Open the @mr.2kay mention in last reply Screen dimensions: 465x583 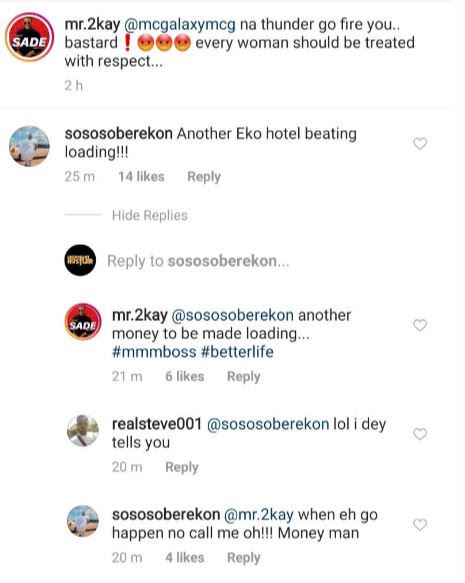tap(259, 515)
